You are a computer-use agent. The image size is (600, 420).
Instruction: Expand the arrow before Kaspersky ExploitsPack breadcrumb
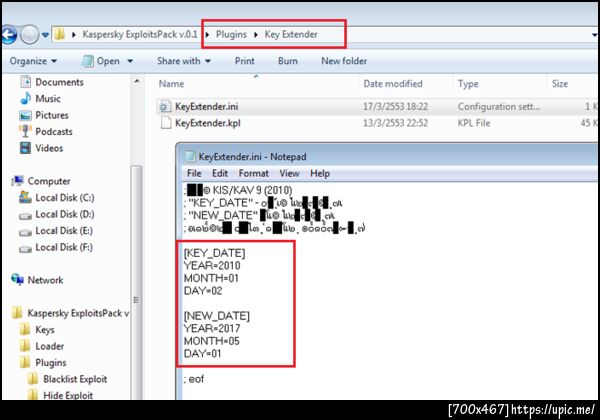click(73, 35)
